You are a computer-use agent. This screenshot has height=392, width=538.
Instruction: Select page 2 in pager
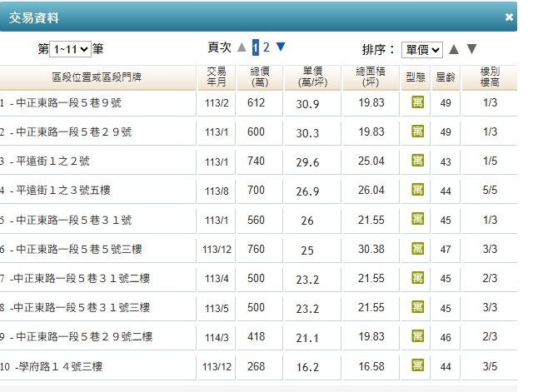click(267, 47)
